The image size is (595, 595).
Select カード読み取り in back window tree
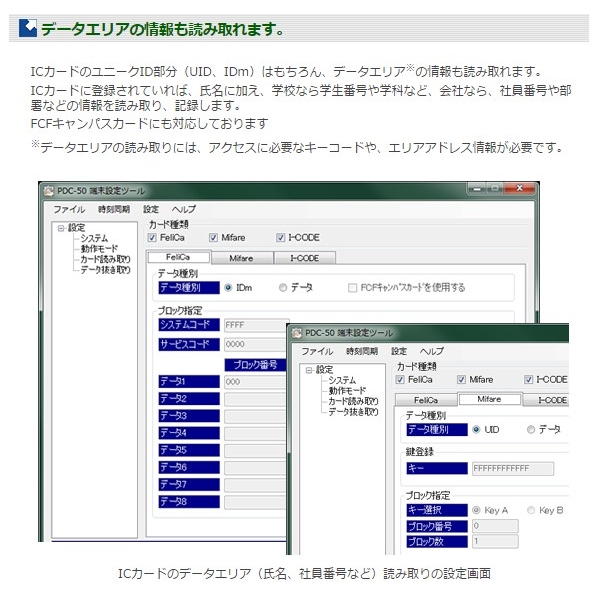tap(105, 259)
